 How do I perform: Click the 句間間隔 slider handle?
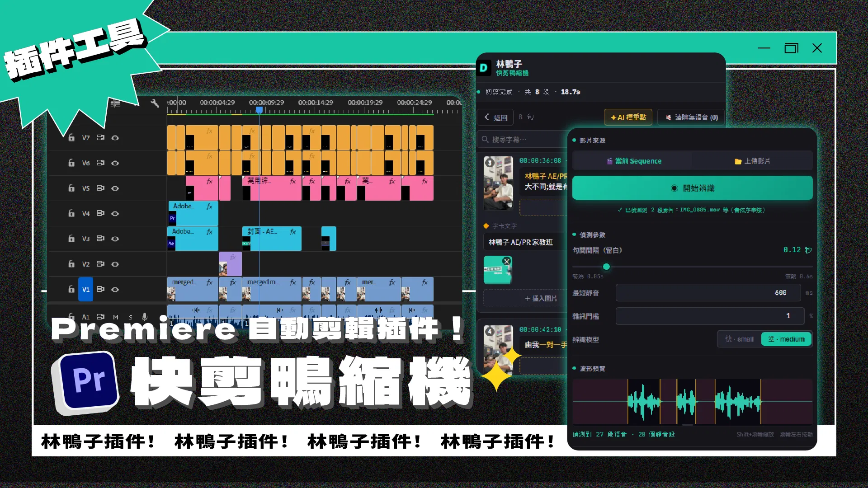tap(606, 267)
